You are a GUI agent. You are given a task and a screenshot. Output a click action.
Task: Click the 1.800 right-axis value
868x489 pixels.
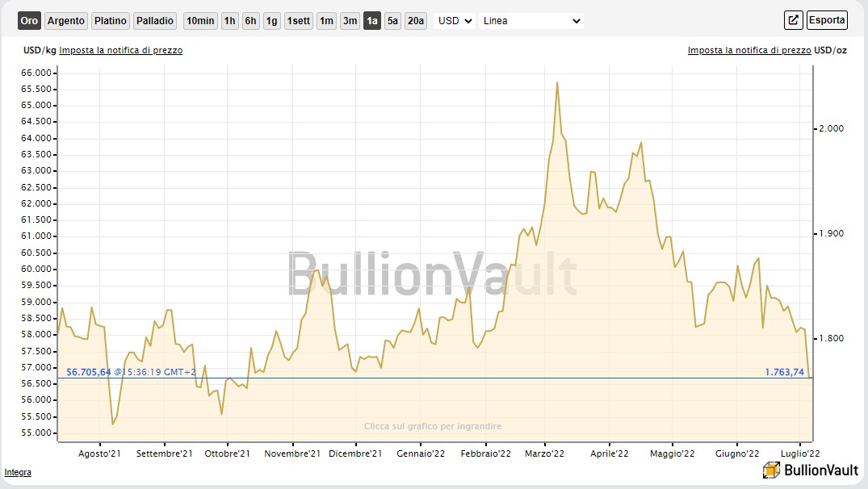pyautogui.click(x=832, y=339)
